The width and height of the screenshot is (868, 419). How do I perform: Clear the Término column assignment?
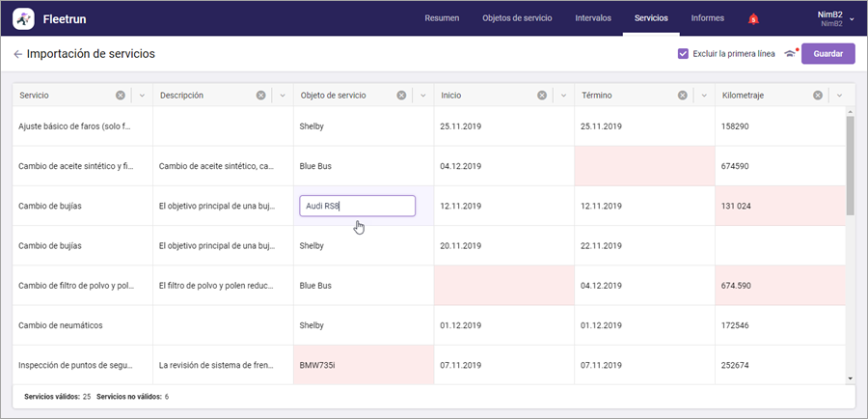click(683, 96)
